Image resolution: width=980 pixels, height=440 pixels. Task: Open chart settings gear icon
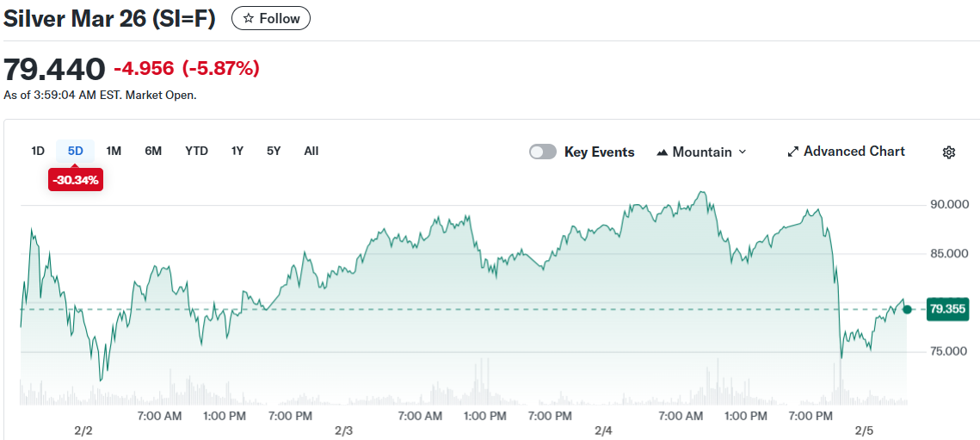(x=949, y=152)
